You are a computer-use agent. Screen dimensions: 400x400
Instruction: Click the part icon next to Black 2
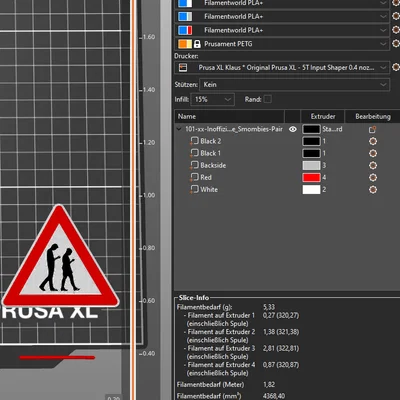click(x=194, y=141)
